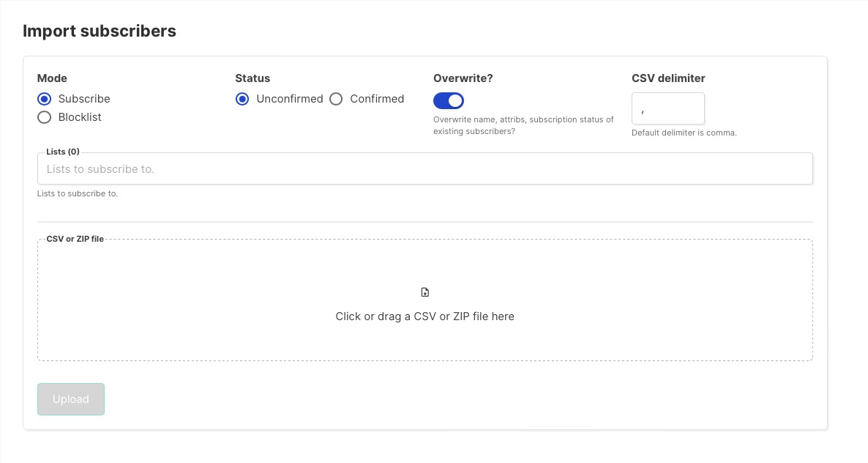868x463 pixels.
Task: Click the 'Click or drag a CSV or ZIP file here' text
Action: 424,316
